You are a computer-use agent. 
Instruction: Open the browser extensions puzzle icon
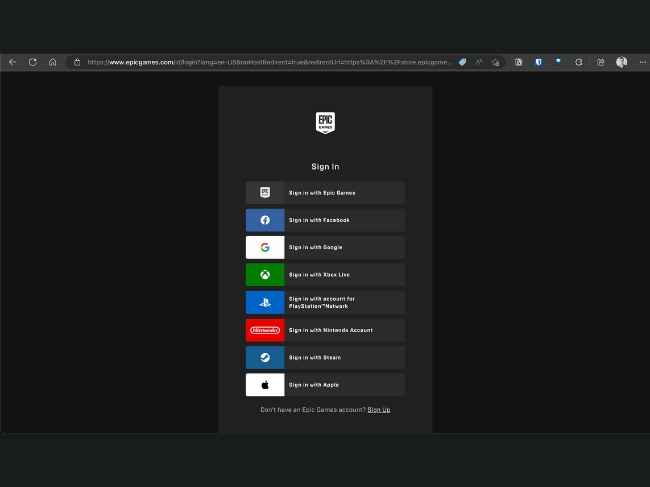pyautogui.click(x=579, y=62)
